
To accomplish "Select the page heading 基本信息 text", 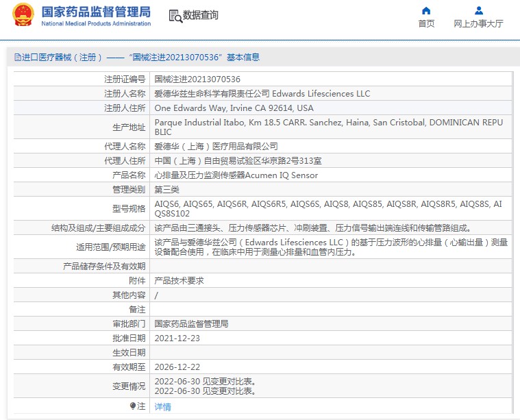I will (x=243, y=58).
